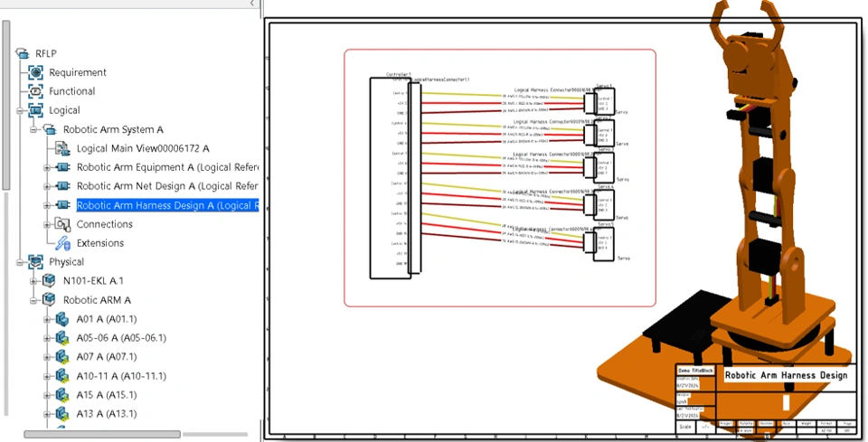Collapse the Robotic Arm System A node
868x442 pixels.
tap(33, 129)
